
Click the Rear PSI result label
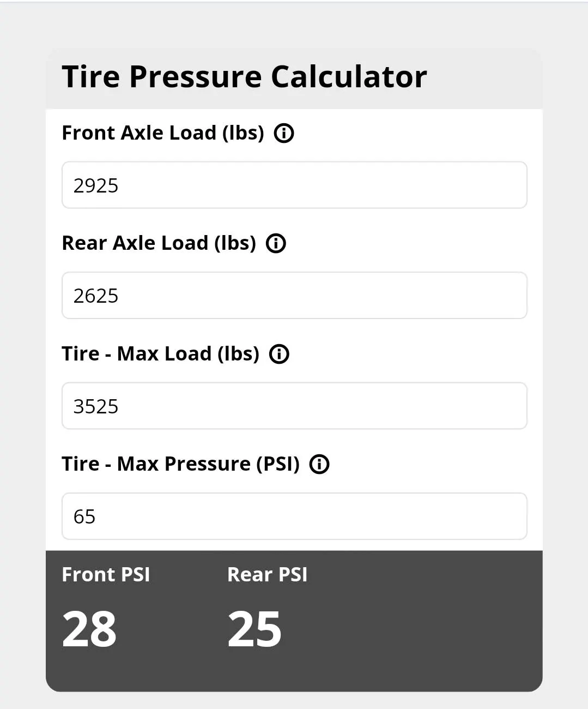[x=267, y=574]
